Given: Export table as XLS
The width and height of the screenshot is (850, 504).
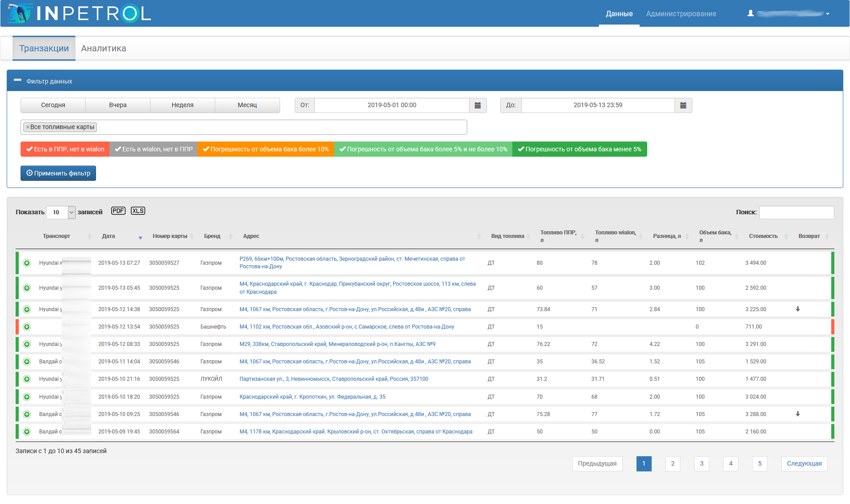Looking at the screenshot, I should tap(138, 211).
